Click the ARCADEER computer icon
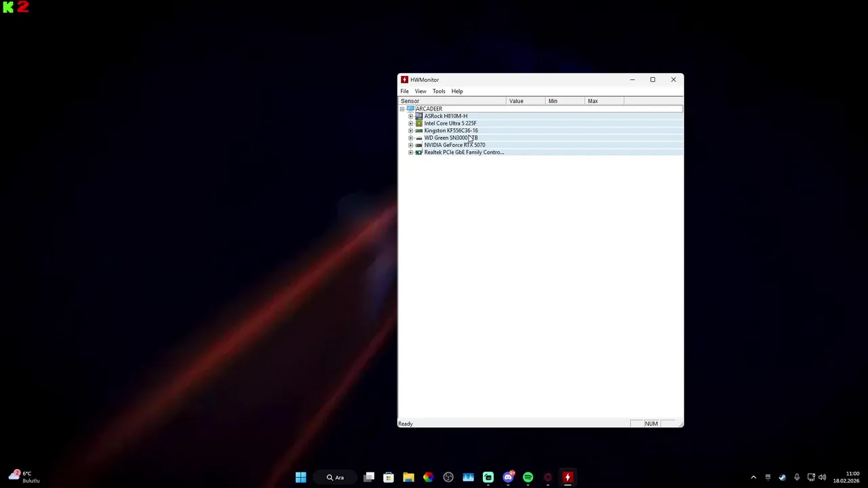The image size is (868, 488). point(410,108)
